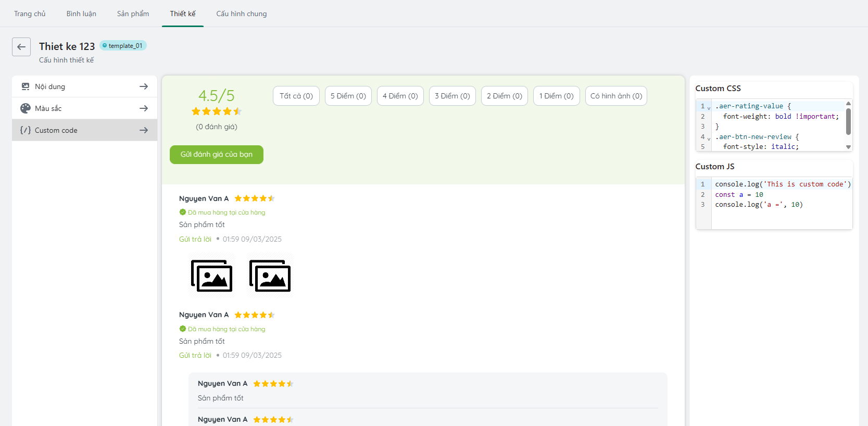This screenshot has width=868, height=426.
Task: Fold CSS rule at line 1
Action: click(709, 107)
